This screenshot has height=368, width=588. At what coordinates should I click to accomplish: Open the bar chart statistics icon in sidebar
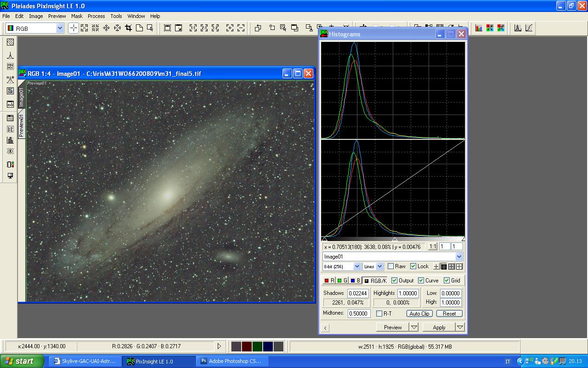click(10, 140)
